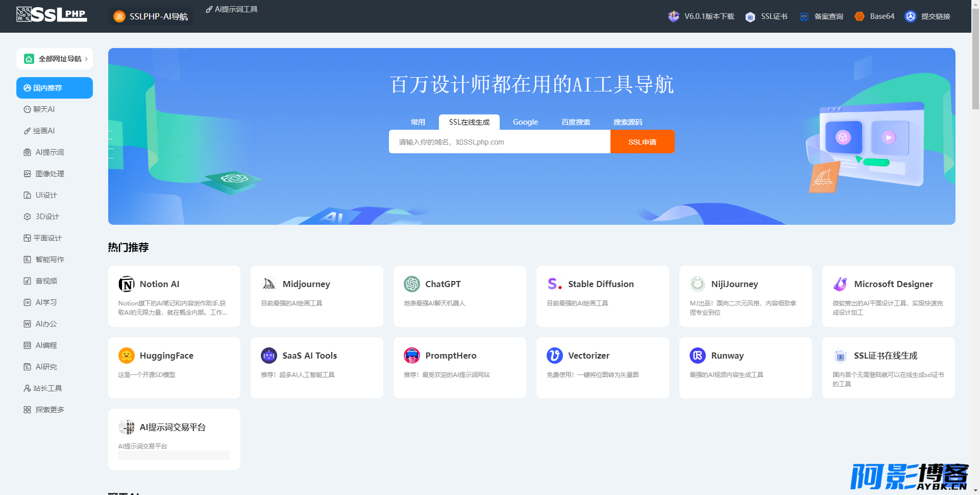
Task: Select 国内推荐 sidebar item
Action: (x=55, y=88)
